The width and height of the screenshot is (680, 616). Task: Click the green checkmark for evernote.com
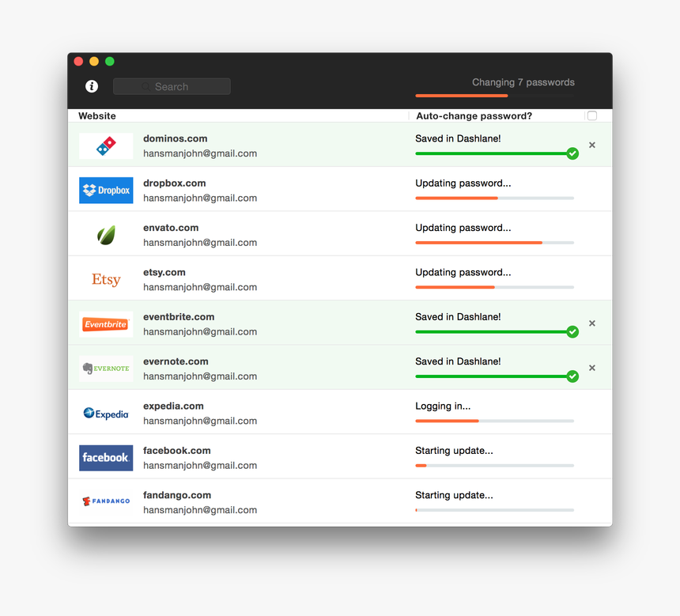coord(572,376)
